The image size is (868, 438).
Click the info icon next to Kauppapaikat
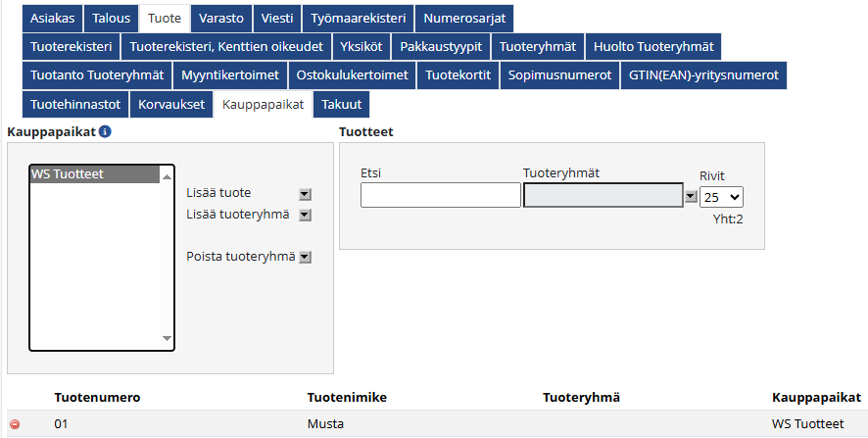click(x=105, y=131)
